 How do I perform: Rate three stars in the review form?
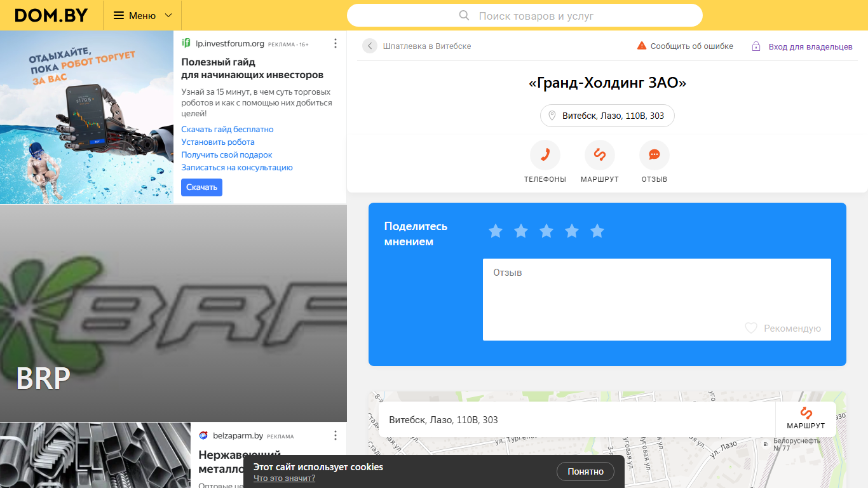click(x=546, y=231)
